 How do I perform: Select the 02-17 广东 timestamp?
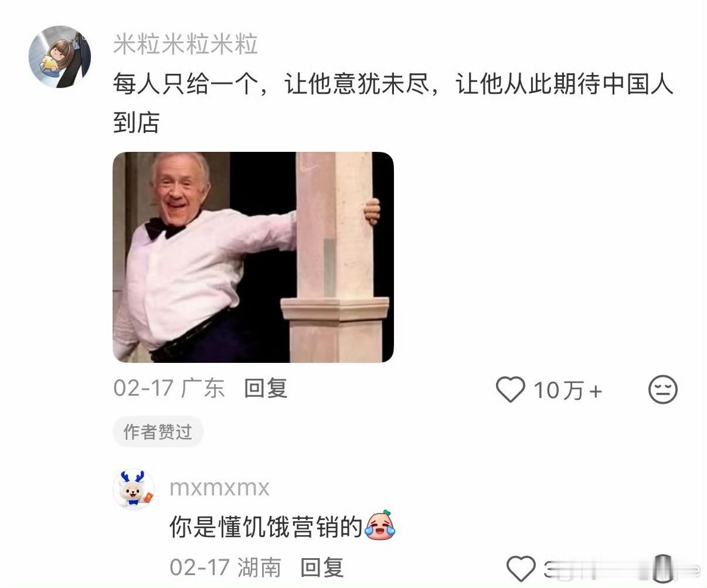pyautogui.click(x=169, y=388)
